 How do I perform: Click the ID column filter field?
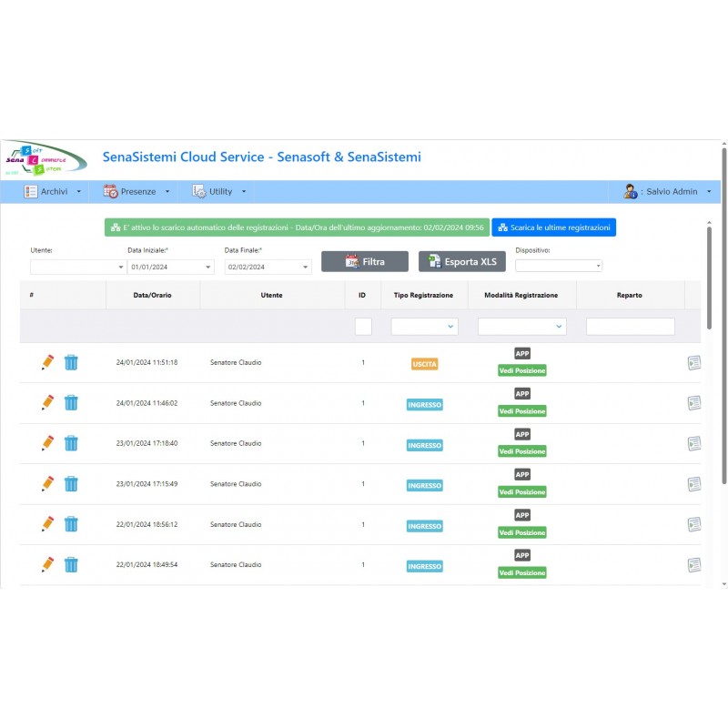pos(363,327)
